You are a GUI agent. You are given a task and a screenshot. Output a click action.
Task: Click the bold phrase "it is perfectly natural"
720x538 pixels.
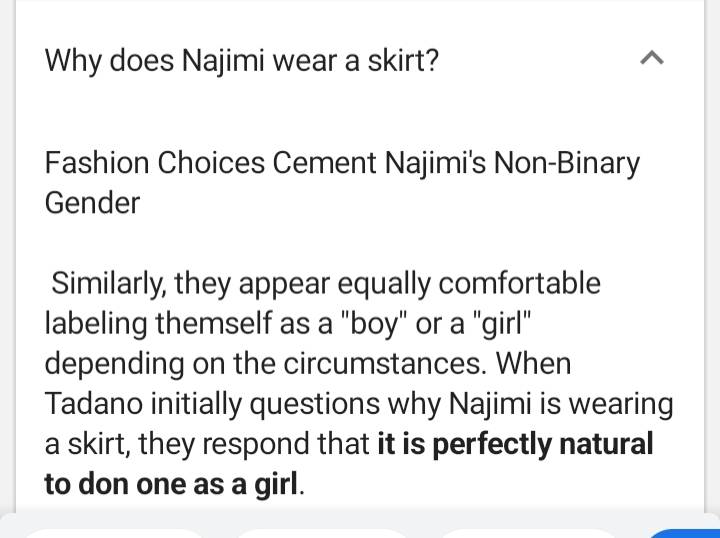[515, 443]
